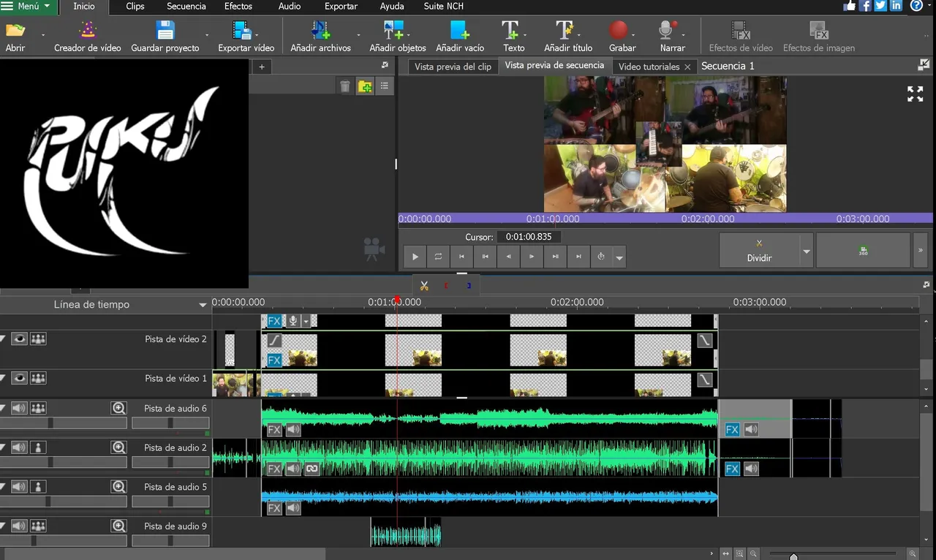Adjust Pista de audio 6 volume slider
The width and height of the screenshot is (936, 560).
pyautogui.click(x=64, y=423)
